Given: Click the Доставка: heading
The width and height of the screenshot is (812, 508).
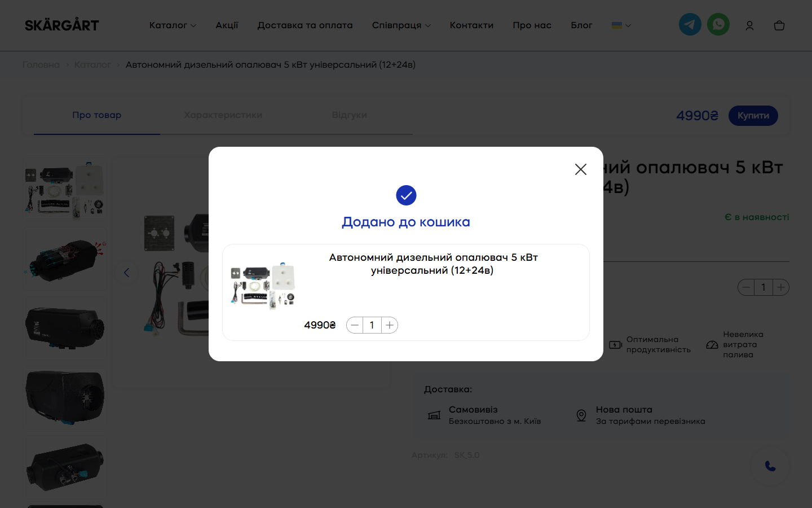Looking at the screenshot, I should point(448,389).
